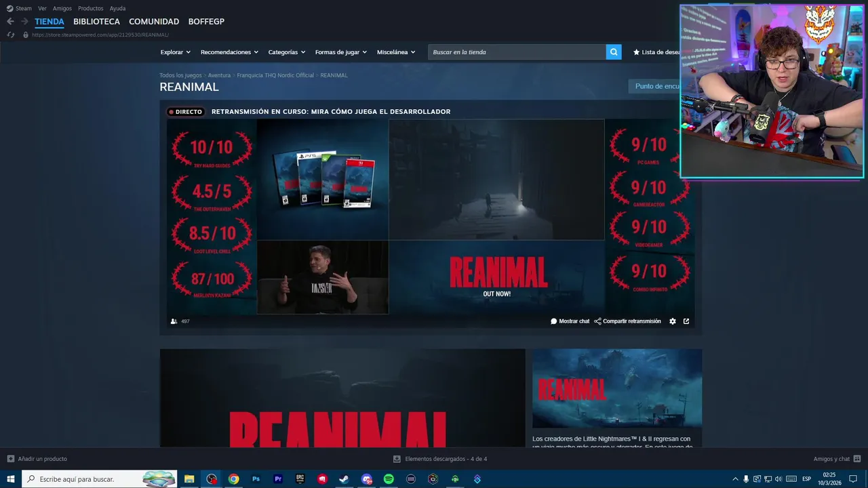Image resolution: width=868 pixels, height=488 pixels.
Task: Open the Ayuda menu
Action: point(117,8)
